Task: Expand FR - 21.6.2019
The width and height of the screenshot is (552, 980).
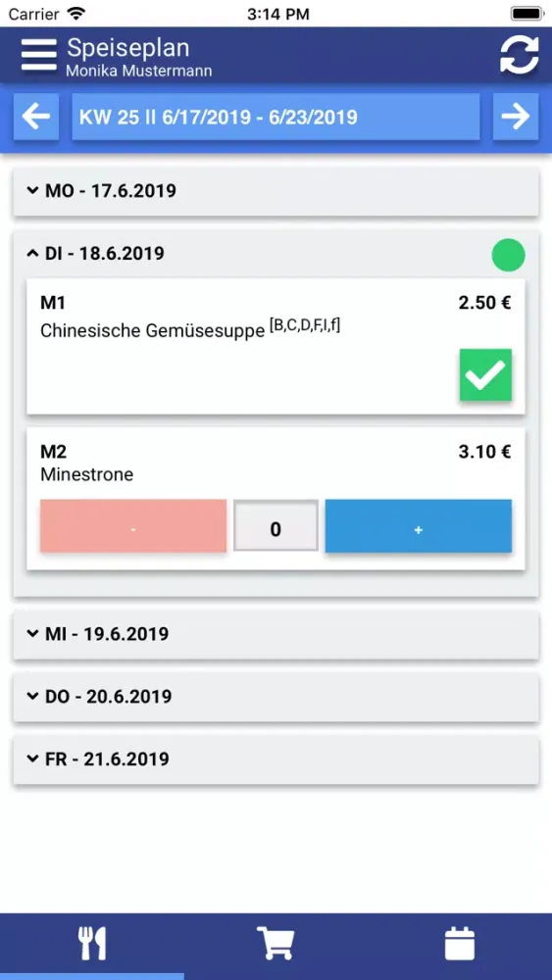Action: (276, 759)
